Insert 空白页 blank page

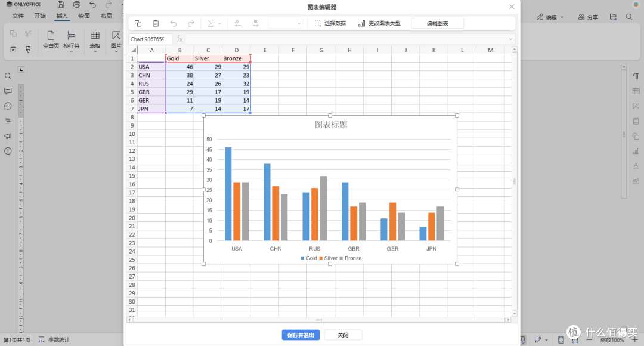[x=51, y=40]
